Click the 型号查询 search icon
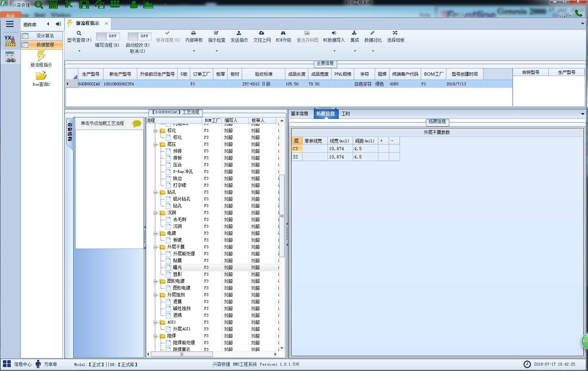The height and width of the screenshot is (371, 588). tap(79, 33)
